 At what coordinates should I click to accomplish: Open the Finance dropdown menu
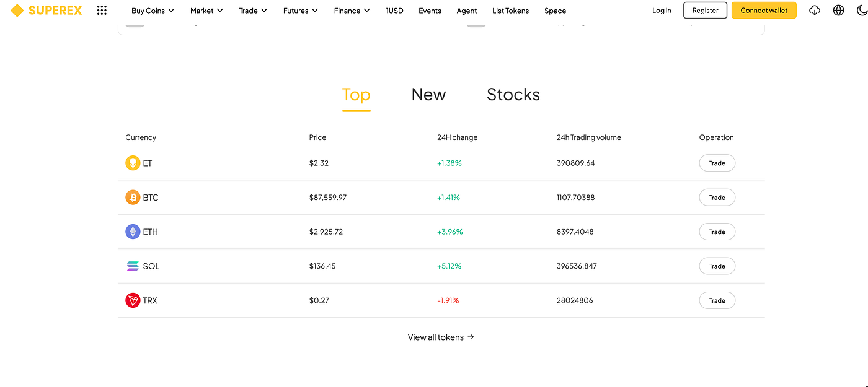point(352,11)
